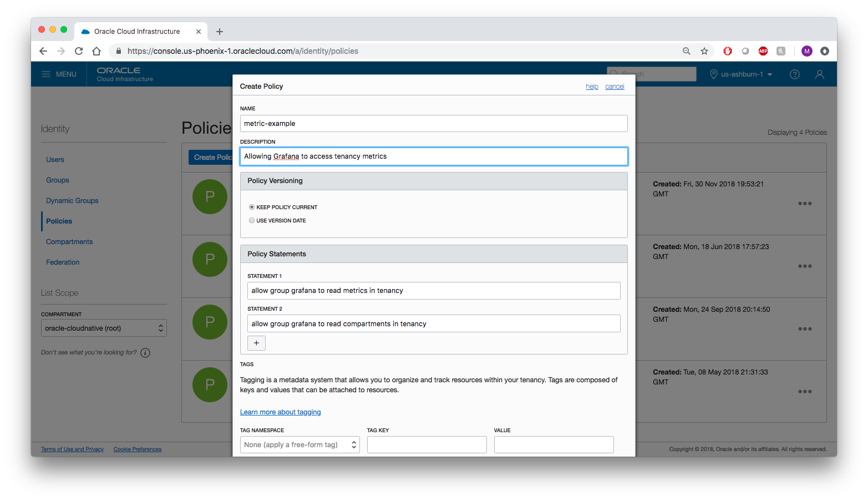Screen dimensions: 868x501
Task: Open the MENU hamburger icon
Action: tap(46, 74)
